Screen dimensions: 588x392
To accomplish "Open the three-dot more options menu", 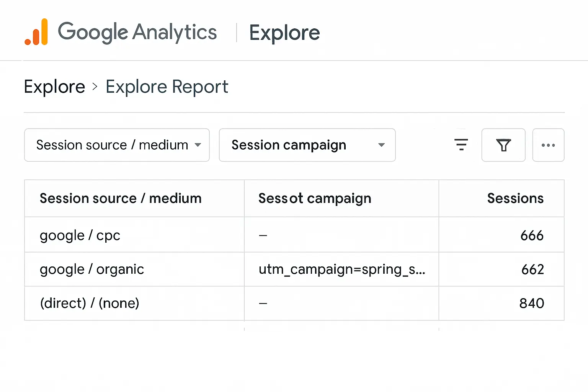I will tap(548, 145).
